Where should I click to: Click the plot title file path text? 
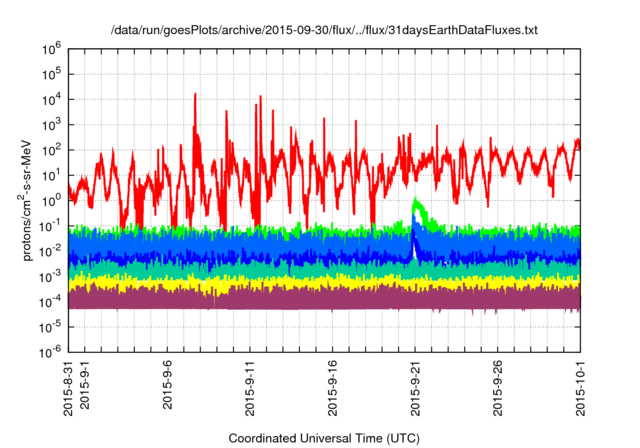(324, 30)
